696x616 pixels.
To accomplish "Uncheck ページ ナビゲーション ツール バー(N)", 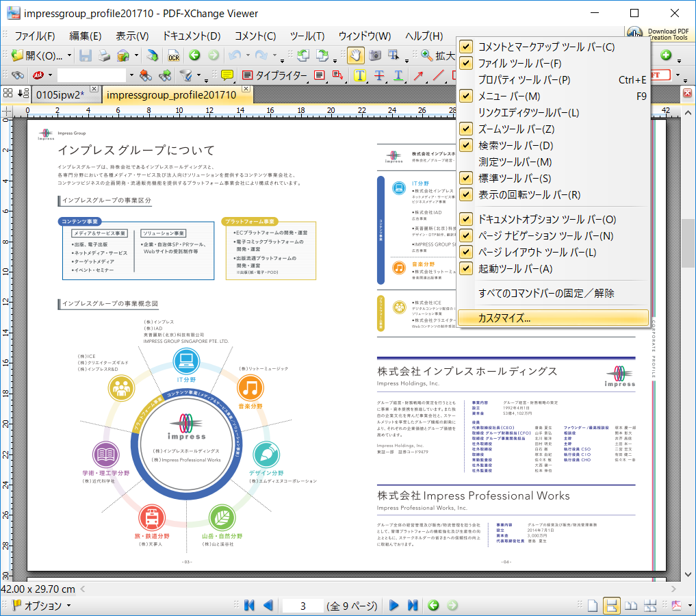I will (x=554, y=235).
